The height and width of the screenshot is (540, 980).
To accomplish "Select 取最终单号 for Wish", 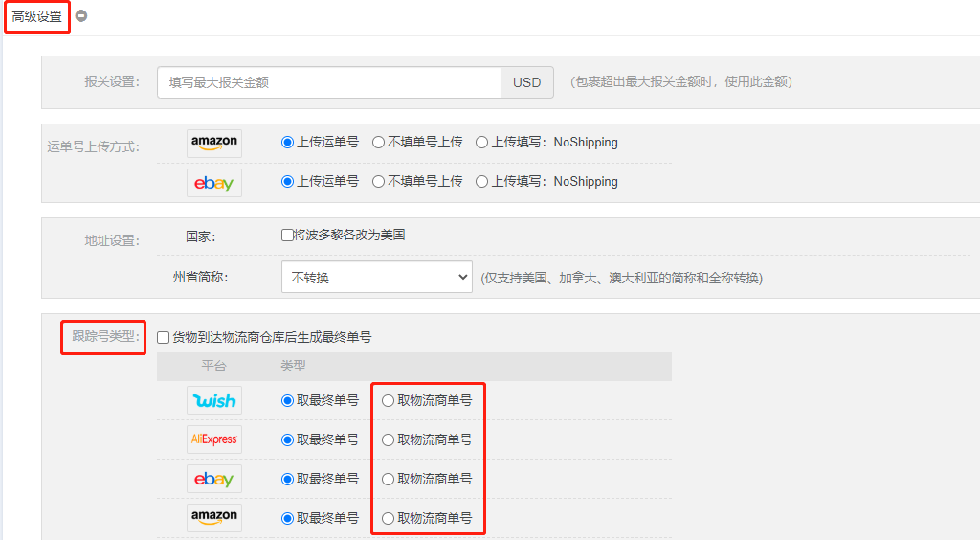I will click(x=287, y=400).
